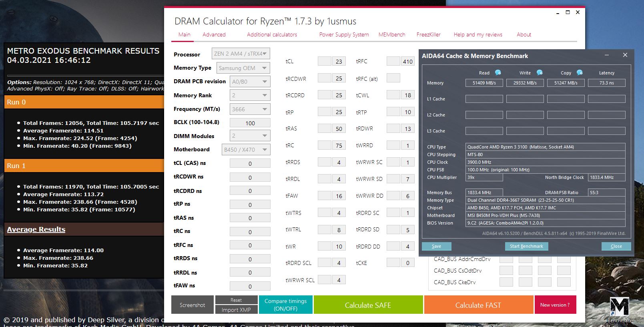Click the tWTRL value field showing 8
This screenshot has width=644, height=327.
pyautogui.click(x=339, y=230)
